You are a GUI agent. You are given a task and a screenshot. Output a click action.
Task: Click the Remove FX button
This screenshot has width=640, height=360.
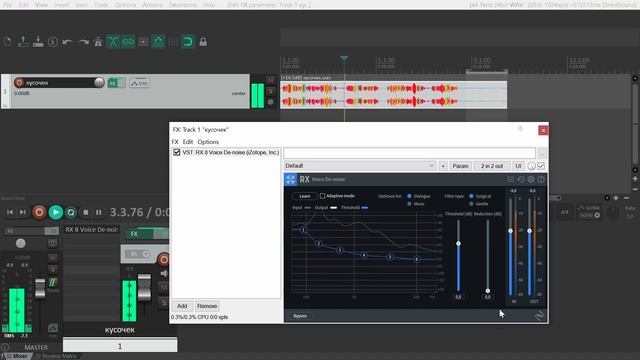[207, 306]
